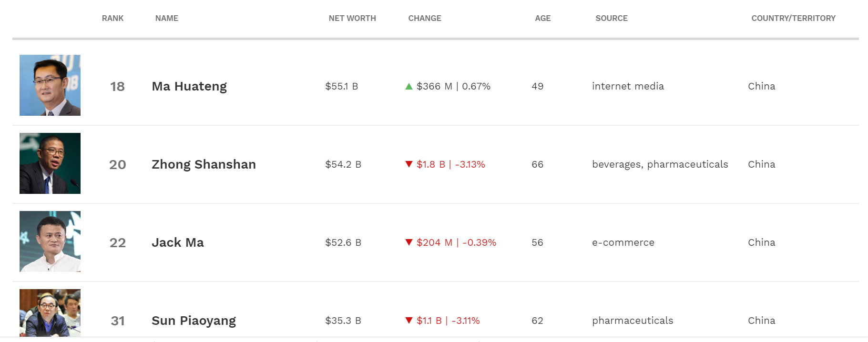868x342 pixels.
Task: Sort by the NAME column header
Action: click(x=167, y=18)
